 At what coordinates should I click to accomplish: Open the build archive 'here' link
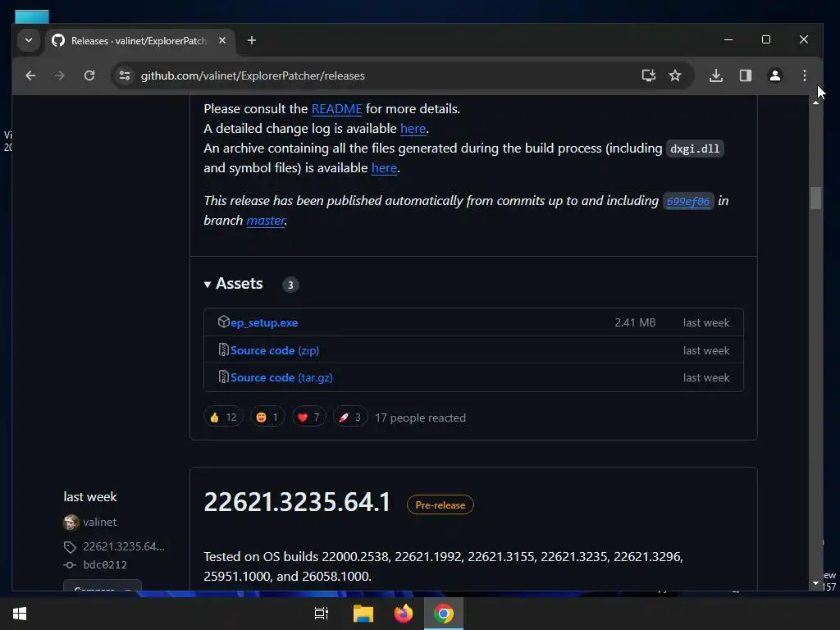point(384,167)
